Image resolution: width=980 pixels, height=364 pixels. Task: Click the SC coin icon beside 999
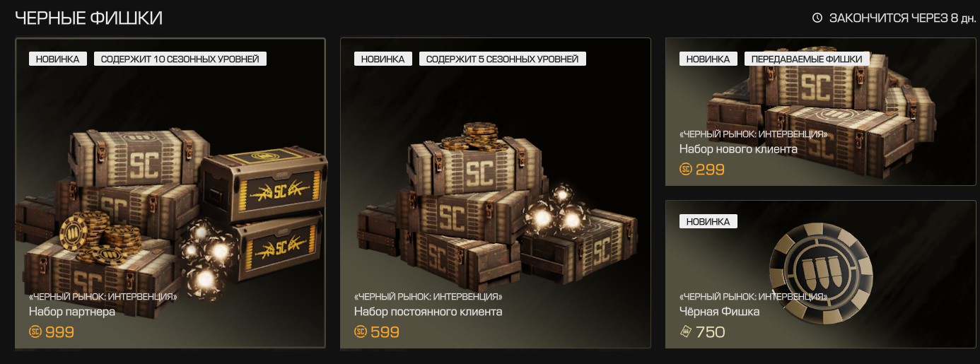(x=35, y=331)
